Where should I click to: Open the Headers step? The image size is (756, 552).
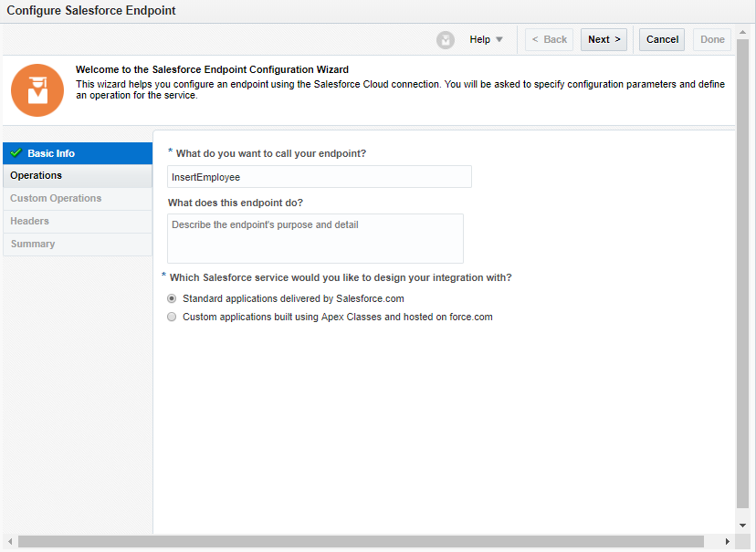(x=78, y=221)
